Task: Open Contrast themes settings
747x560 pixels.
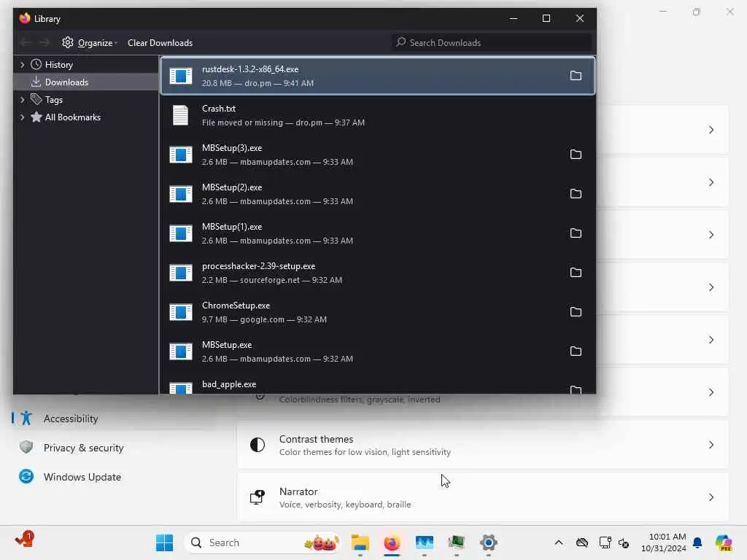Action: 483,445
